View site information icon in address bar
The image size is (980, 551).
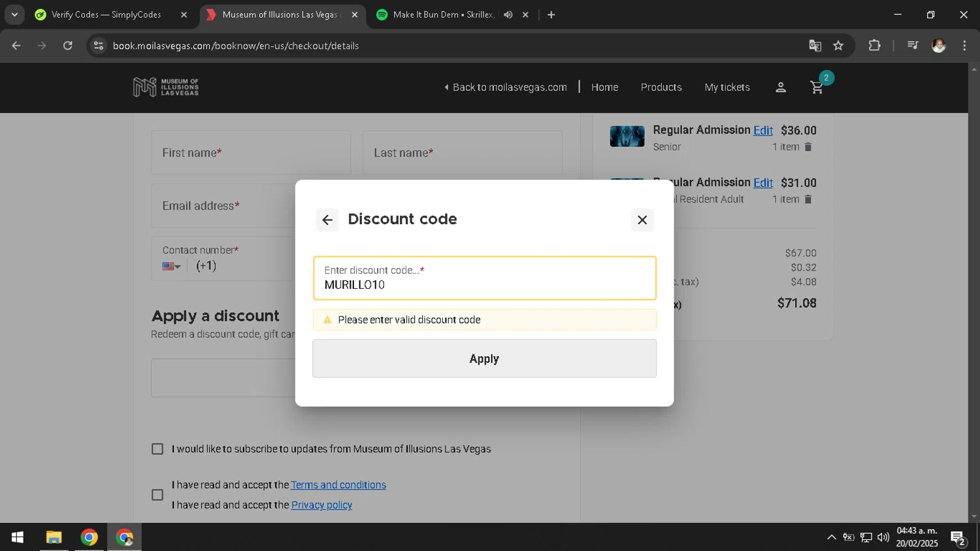(98, 45)
